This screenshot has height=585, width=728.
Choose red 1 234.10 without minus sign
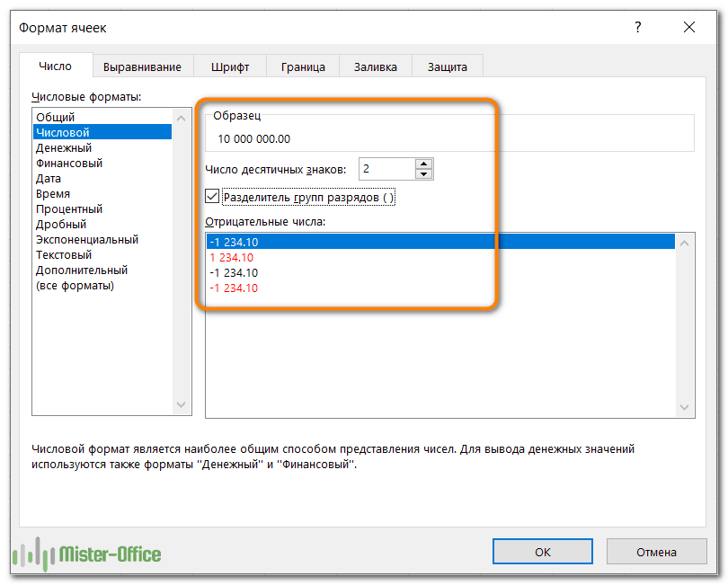[x=233, y=257]
